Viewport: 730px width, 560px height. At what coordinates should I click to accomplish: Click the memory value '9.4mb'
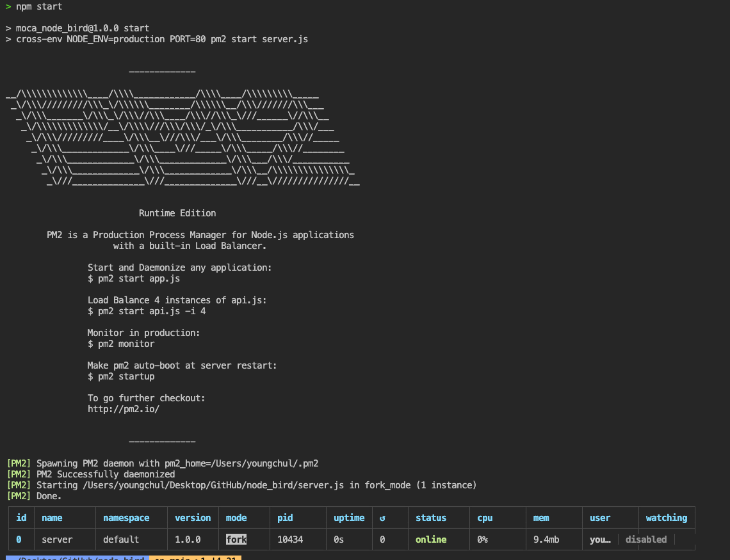click(546, 540)
